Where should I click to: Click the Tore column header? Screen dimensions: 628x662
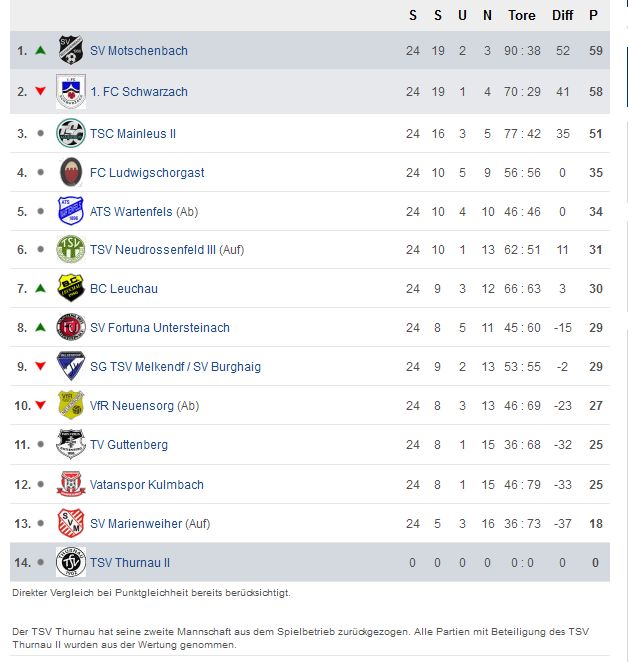(x=522, y=15)
